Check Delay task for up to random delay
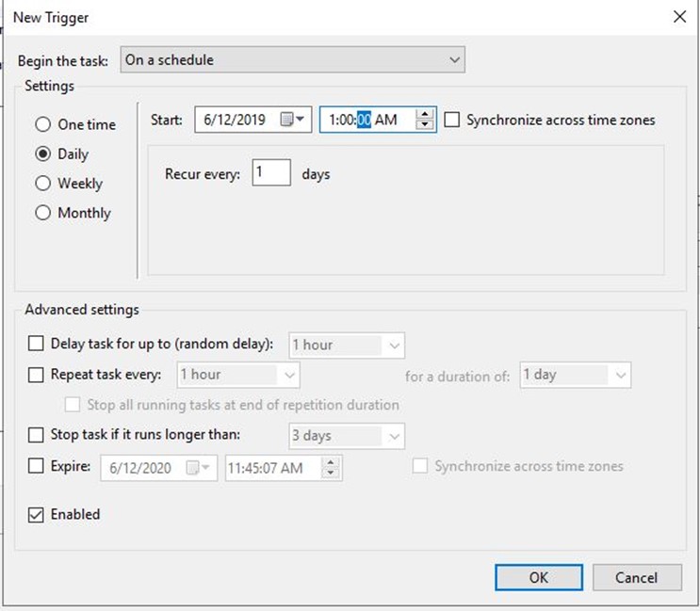 click(x=36, y=344)
